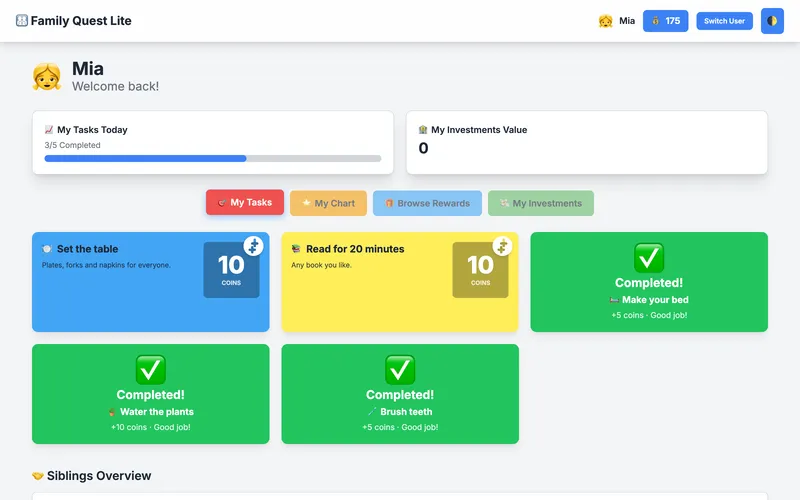Click the checkmark on Make your bed card
Image resolution: width=800 pixels, height=500 pixels.
(x=649, y=258)
